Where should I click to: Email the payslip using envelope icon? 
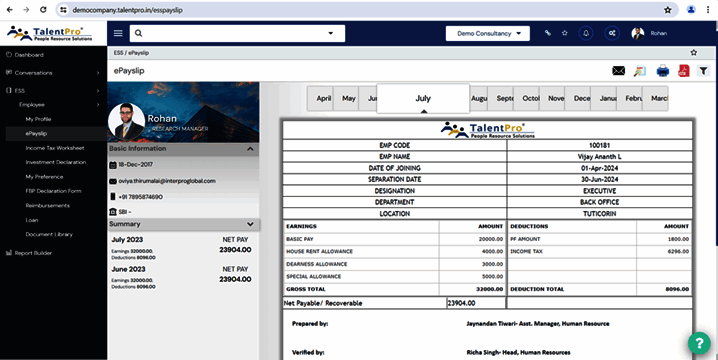click(x=618, y=71)
